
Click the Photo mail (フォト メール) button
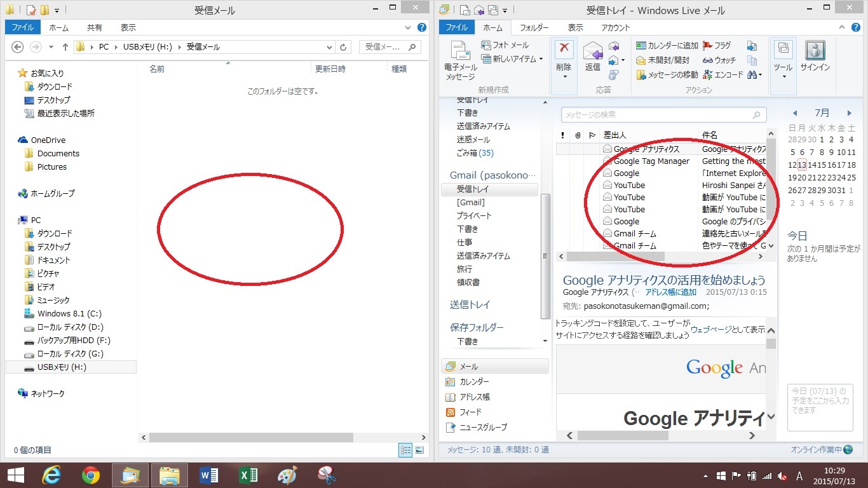[x=505, y=45]
